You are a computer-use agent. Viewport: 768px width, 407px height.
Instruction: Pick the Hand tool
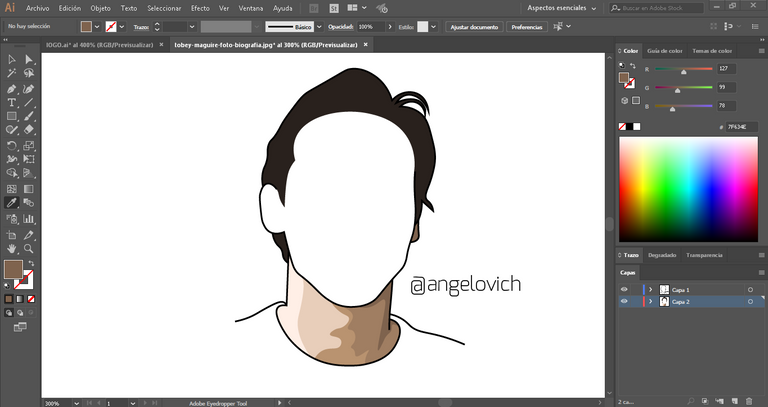coord(12,247)
